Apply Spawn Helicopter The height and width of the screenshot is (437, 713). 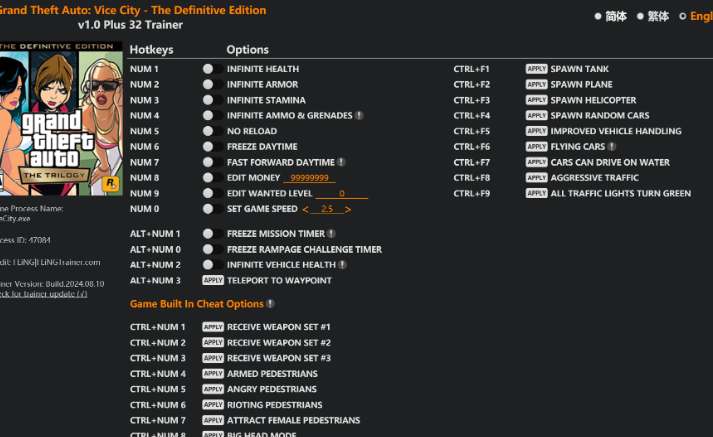(x=537, y=100)
